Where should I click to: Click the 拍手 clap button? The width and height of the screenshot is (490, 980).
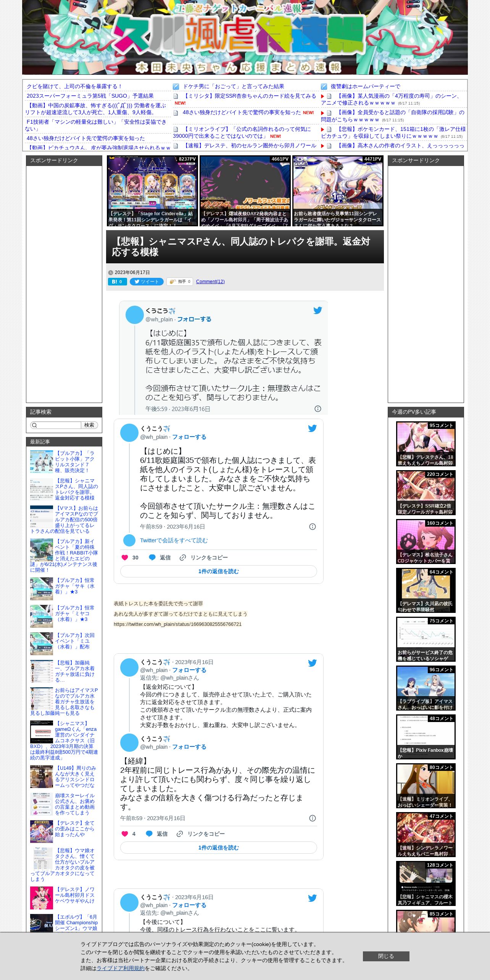pos(180,282)
